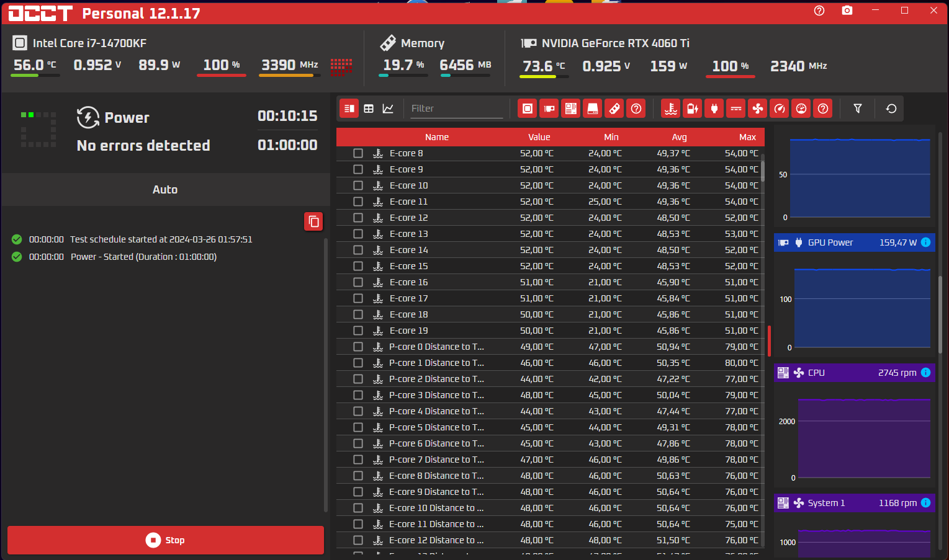Click the Memory section label
949x560 pixels.
click(423, 43)
